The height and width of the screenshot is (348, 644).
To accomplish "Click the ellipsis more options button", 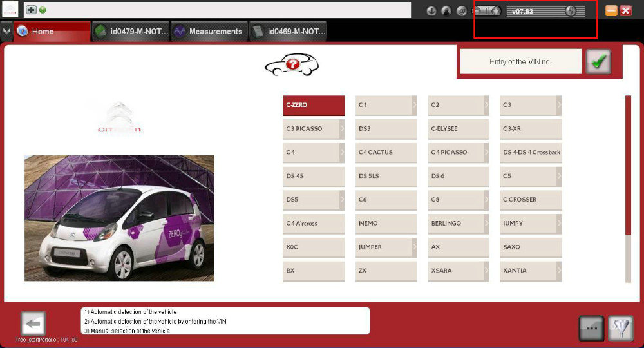I will tap(591, 328).
